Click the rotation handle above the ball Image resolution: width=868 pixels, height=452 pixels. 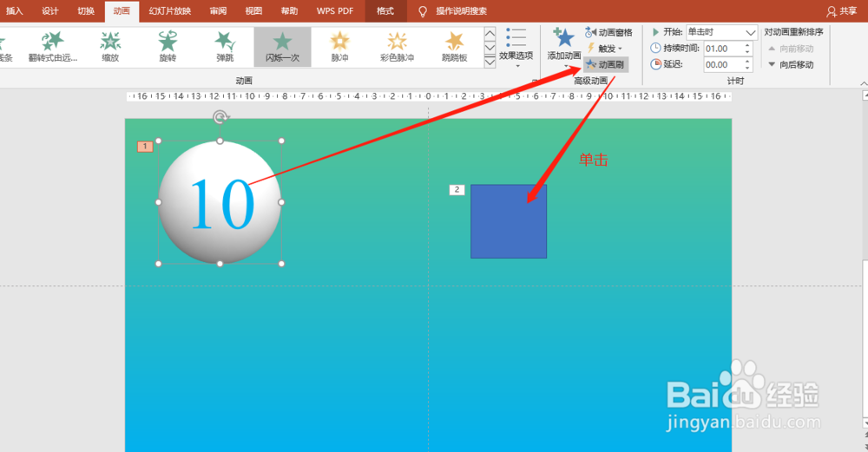(x=220, y=117)
